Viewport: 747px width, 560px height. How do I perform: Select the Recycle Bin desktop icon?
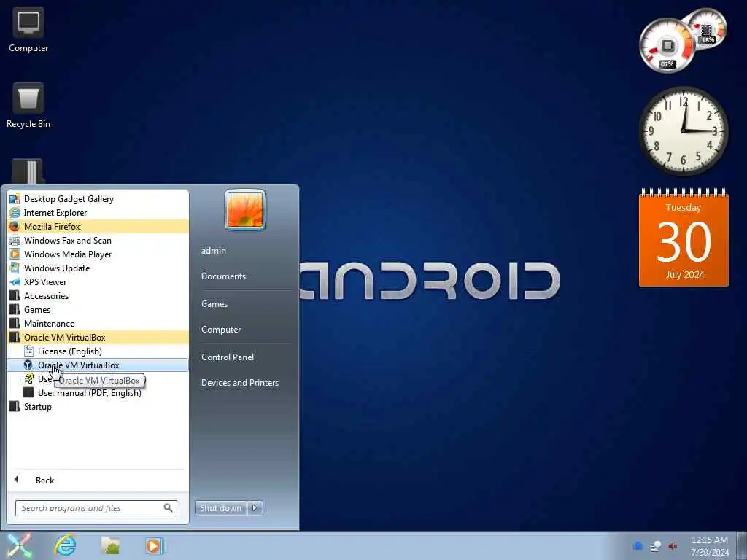click(x=28, y=106)
